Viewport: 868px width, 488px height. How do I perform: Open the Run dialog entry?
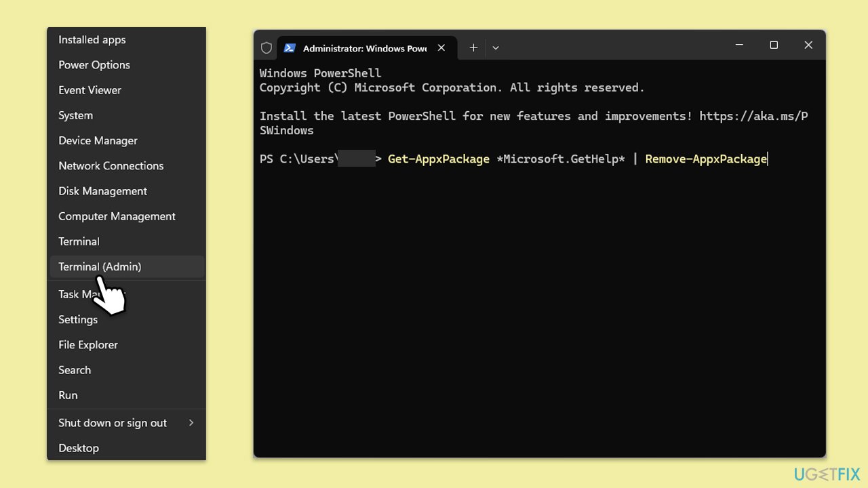[127, 394]
